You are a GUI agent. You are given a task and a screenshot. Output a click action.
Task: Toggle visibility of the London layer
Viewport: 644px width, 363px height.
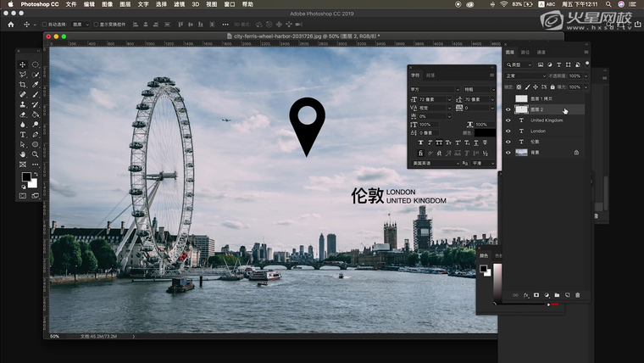click(x=508, y=131)
